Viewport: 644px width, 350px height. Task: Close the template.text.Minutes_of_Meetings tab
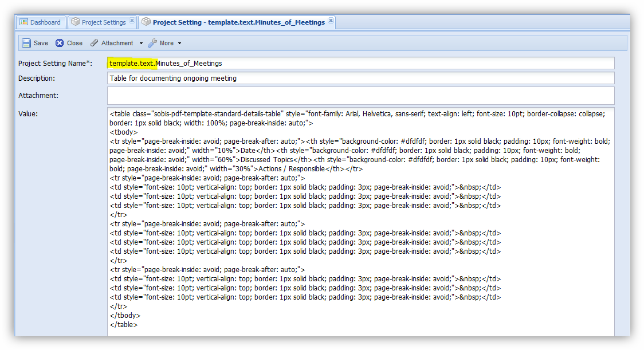[x=331, y=21]
